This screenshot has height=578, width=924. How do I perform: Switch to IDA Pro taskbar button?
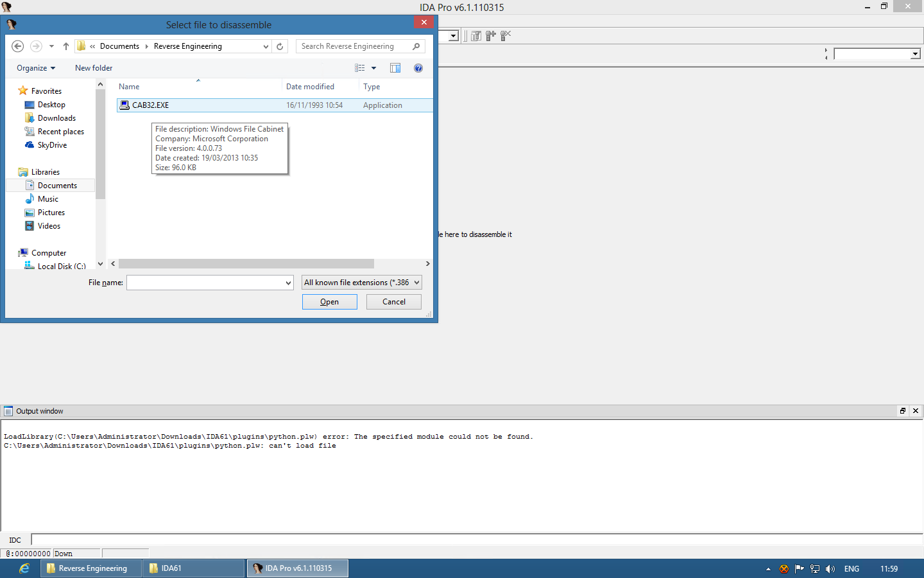(298, 568)
